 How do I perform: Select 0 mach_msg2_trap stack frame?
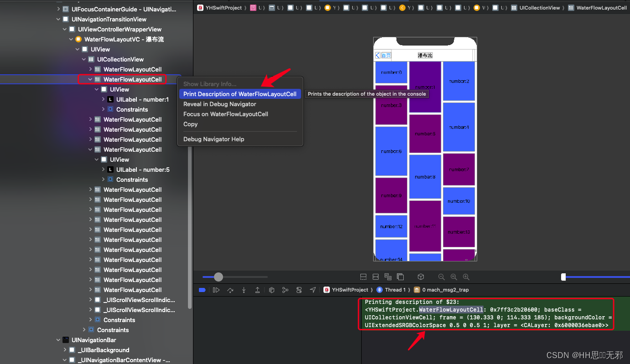tap(441, 290)
